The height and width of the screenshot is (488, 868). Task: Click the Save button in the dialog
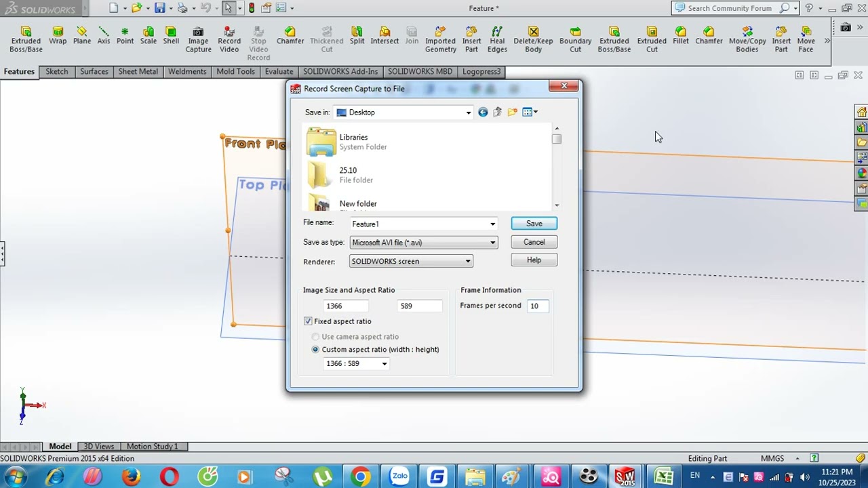point(534,224)
